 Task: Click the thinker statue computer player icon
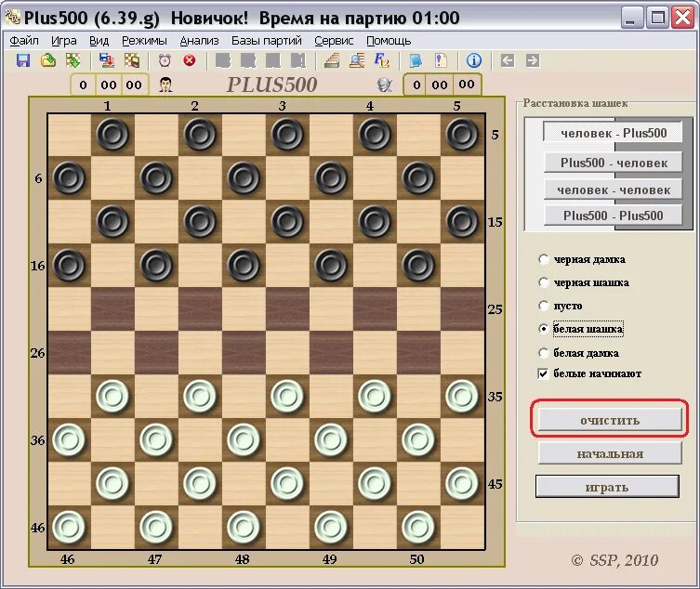[x=384, y=85]
